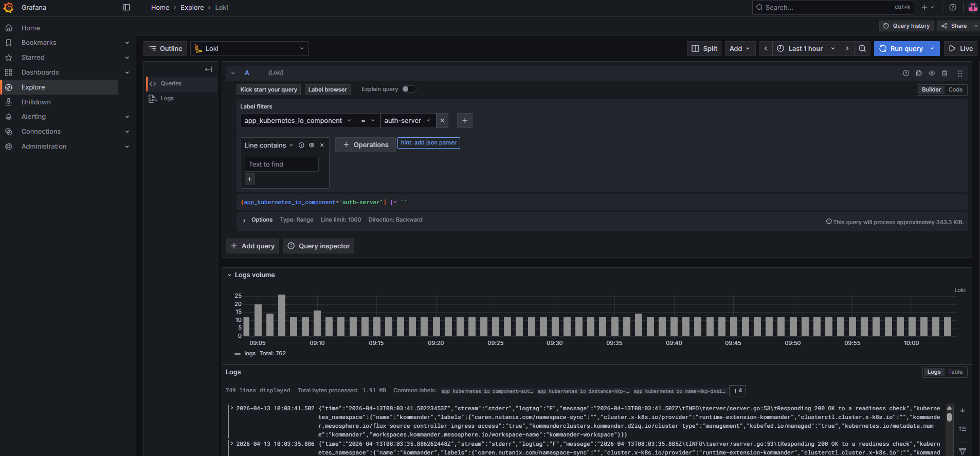Click the Text to find input
The image size is (980, 456).
tap(282, 165)
